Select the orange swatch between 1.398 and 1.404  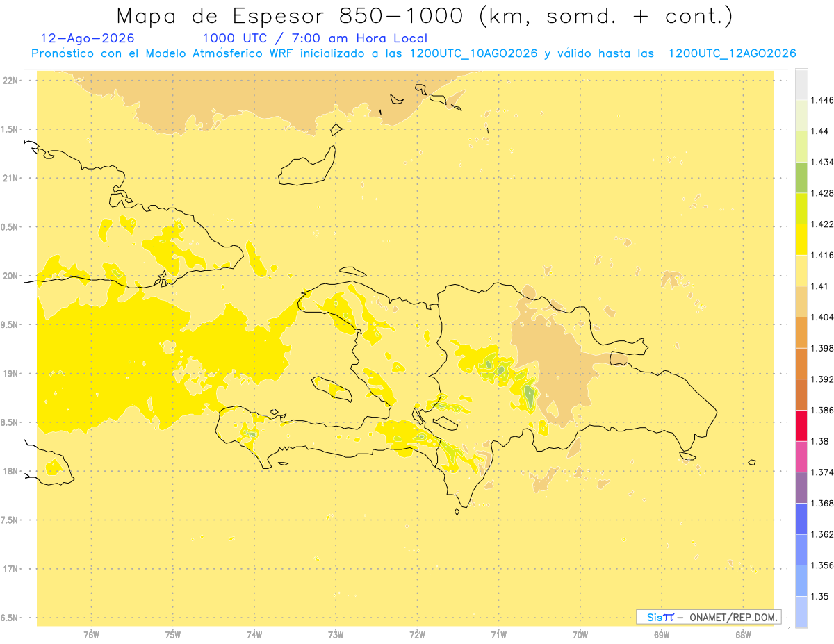coord(801,332)
